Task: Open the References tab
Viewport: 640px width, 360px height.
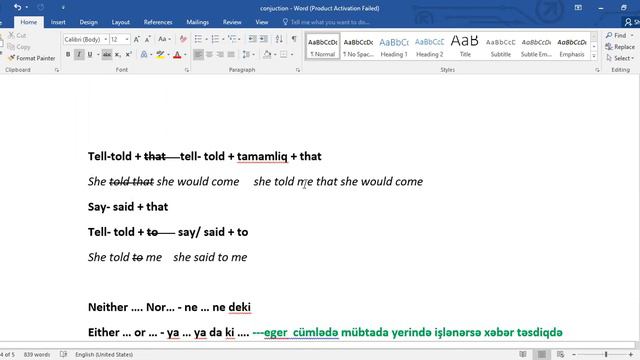Action: [158, 22]
